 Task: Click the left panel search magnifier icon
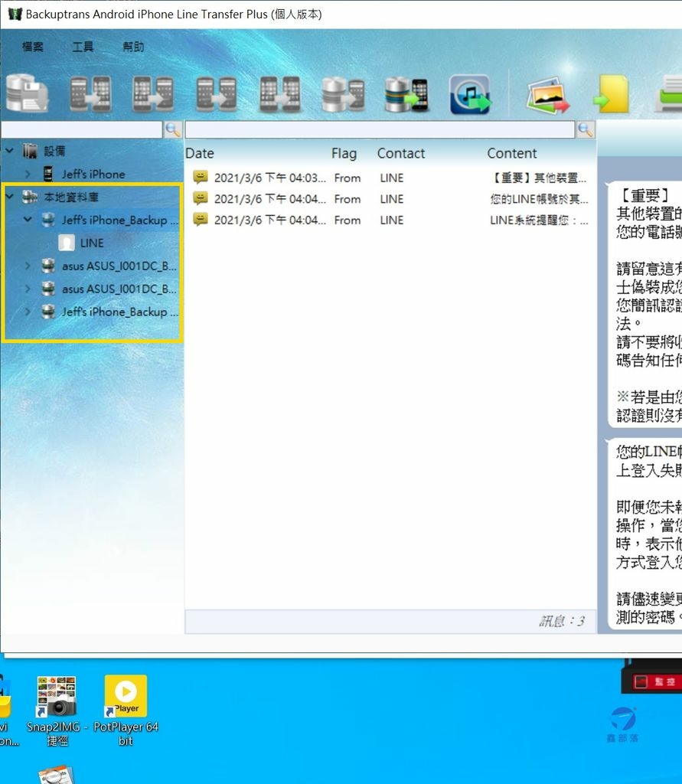pyautogui.click(x=172, y=129)
